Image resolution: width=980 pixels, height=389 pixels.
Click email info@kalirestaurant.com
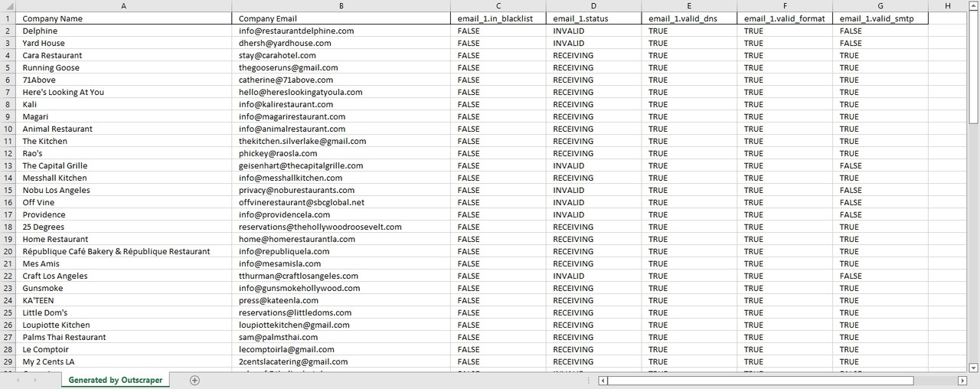tap(286, 104)
